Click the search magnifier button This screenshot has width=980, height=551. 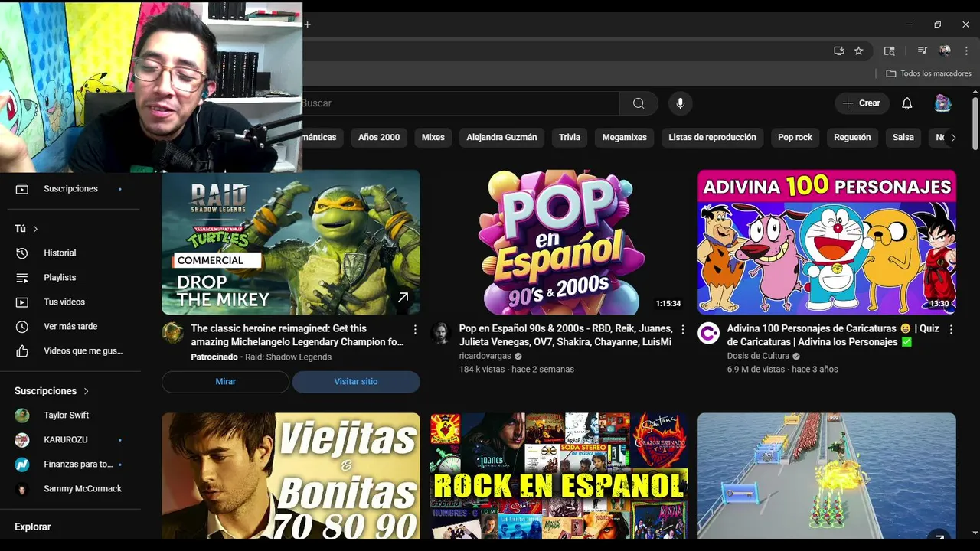tap(639, 103)
